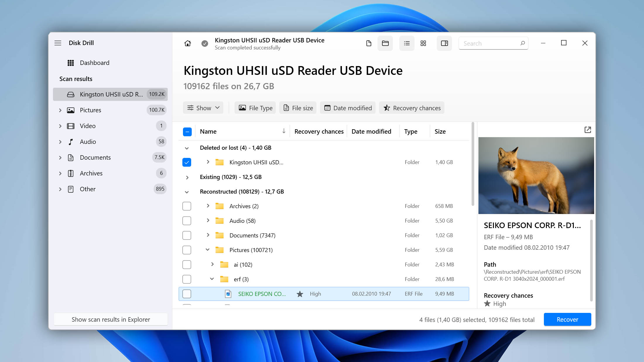
Task: Toggle the Archives folder checkbox
Action: pos(187,206)
